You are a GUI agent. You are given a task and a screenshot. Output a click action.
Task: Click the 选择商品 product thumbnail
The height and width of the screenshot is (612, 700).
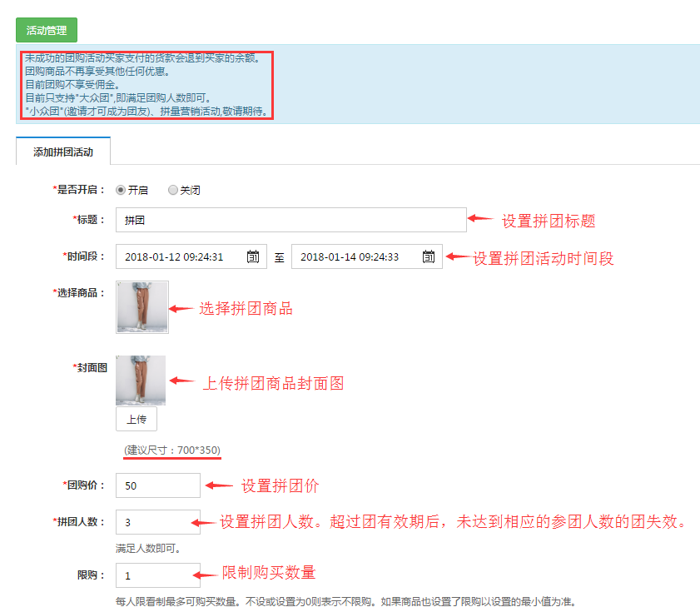[x=142, y=307]
